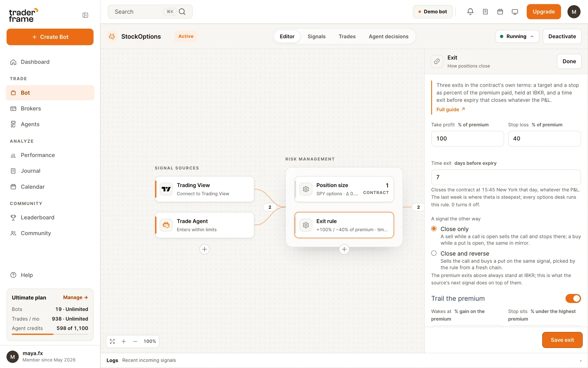Switch to the Editor tab
588x368 pixels.
click(x=287, y=36)
